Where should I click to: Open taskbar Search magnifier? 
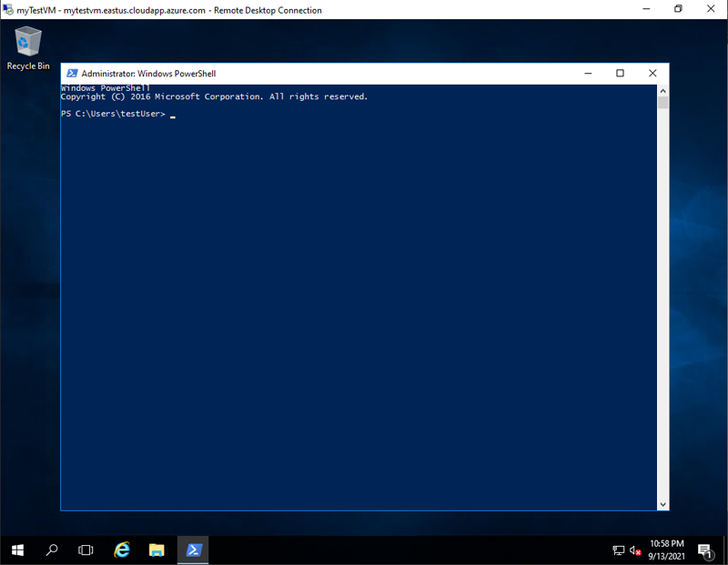click(52, 550)
